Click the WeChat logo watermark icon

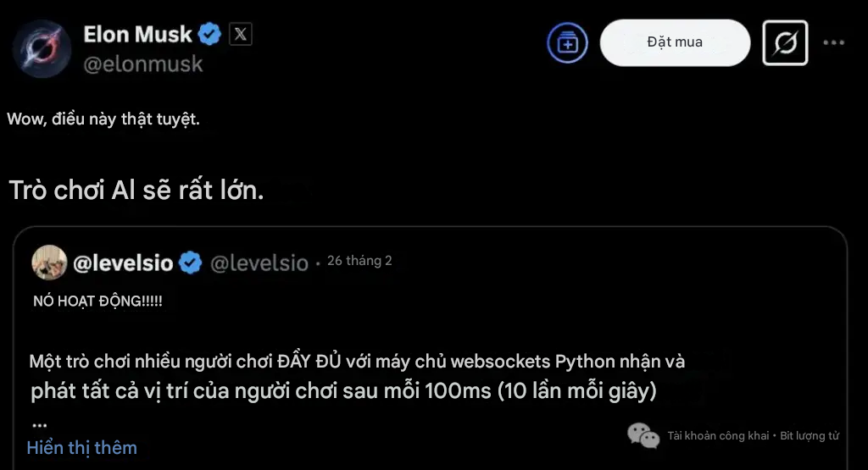point(643,436)
